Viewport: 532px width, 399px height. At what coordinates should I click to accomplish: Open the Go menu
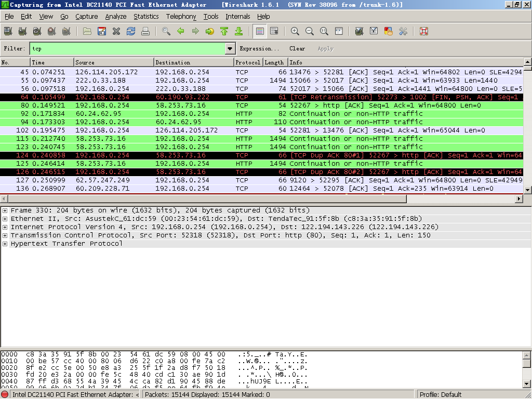point(64,16)
